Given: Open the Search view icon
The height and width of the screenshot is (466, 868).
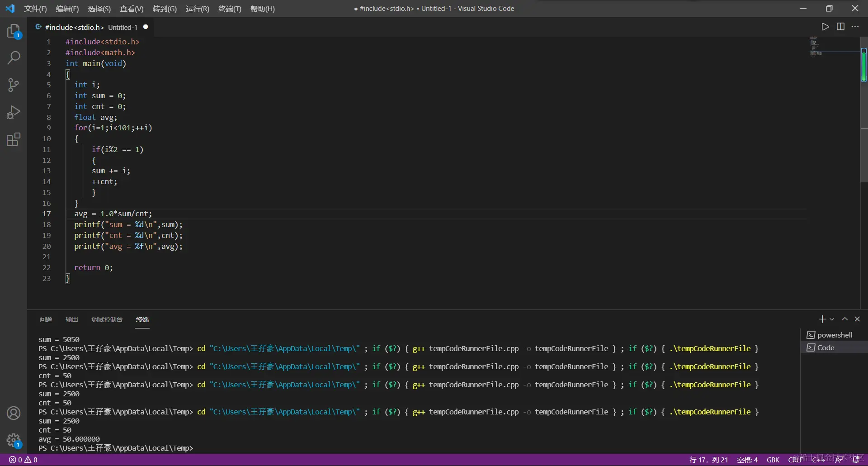Looking at the screenshot, I should [14, 58].
